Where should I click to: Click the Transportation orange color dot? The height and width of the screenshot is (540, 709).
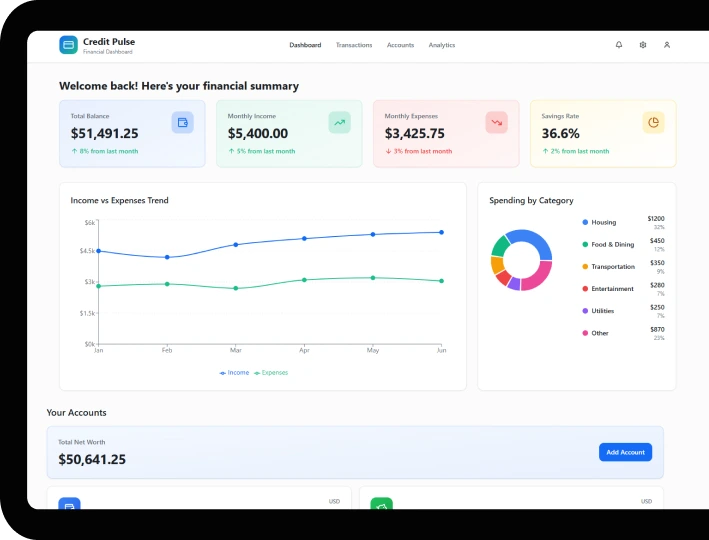(x=585, y=266)
